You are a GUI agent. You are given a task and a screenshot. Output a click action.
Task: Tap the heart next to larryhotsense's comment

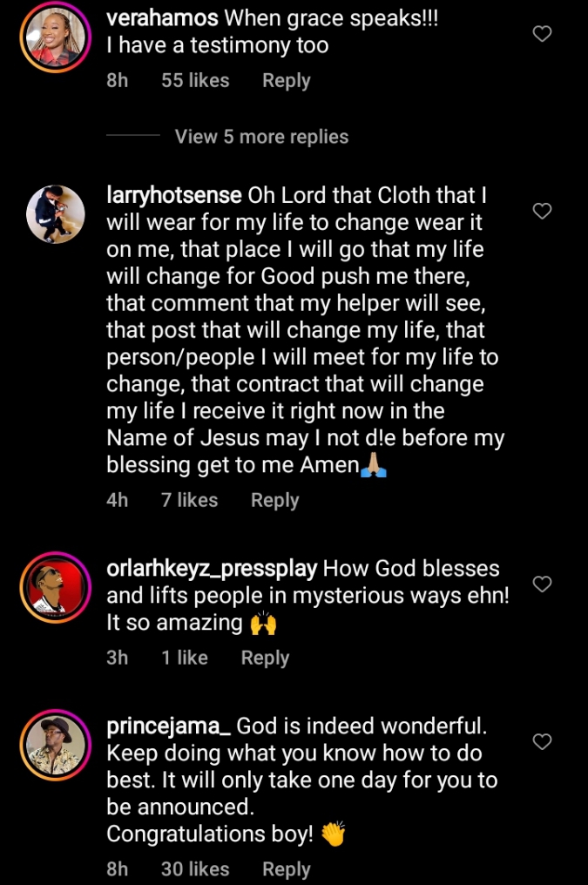pyautogui.click(x=542, y=211)
